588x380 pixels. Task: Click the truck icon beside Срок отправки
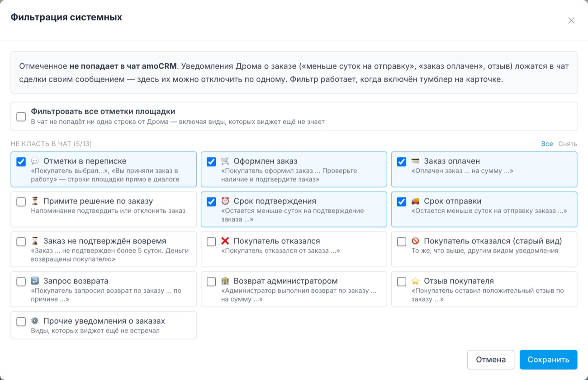[415, 202]
